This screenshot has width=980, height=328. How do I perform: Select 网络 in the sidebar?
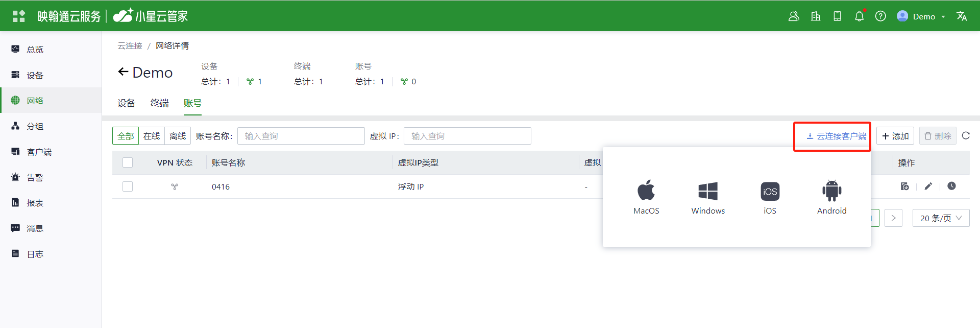click(51, 101)
